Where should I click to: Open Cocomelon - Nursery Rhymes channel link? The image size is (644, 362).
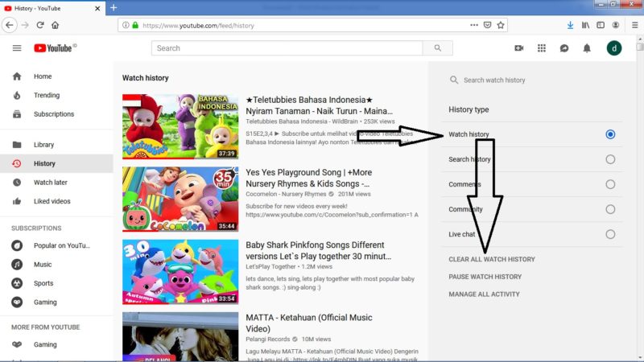pos(286,194)
